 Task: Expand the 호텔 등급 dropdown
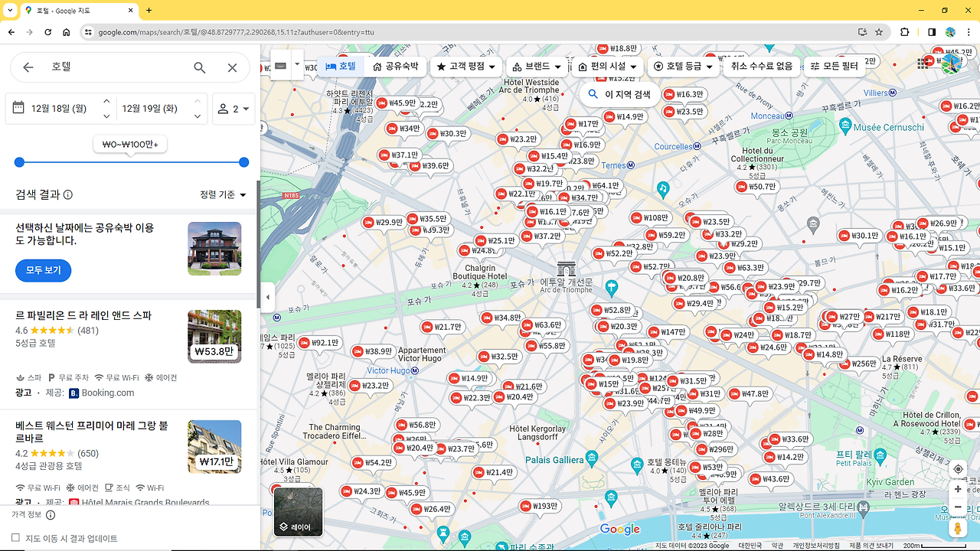tap(684, 67)
